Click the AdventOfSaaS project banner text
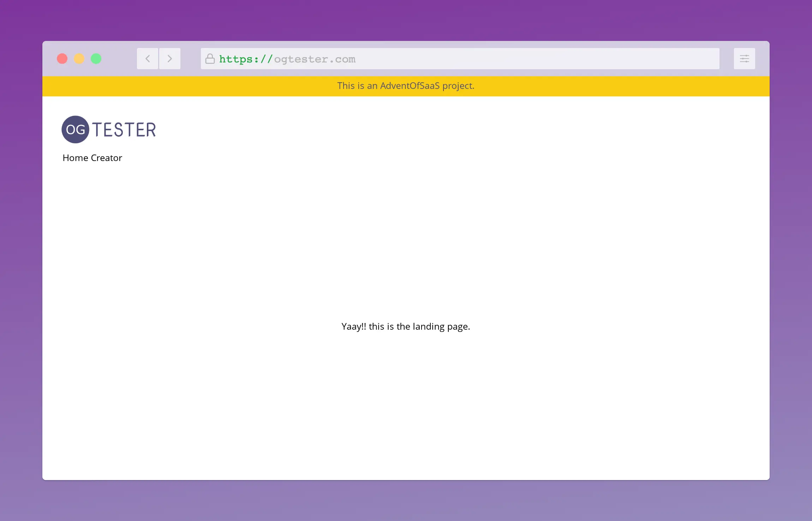 (x=406, y=86)
